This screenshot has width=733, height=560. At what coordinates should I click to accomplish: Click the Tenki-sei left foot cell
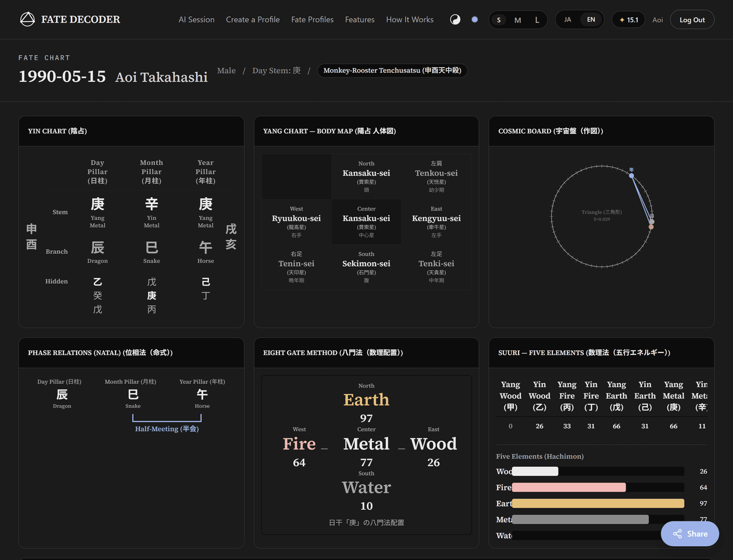[436, 267]
